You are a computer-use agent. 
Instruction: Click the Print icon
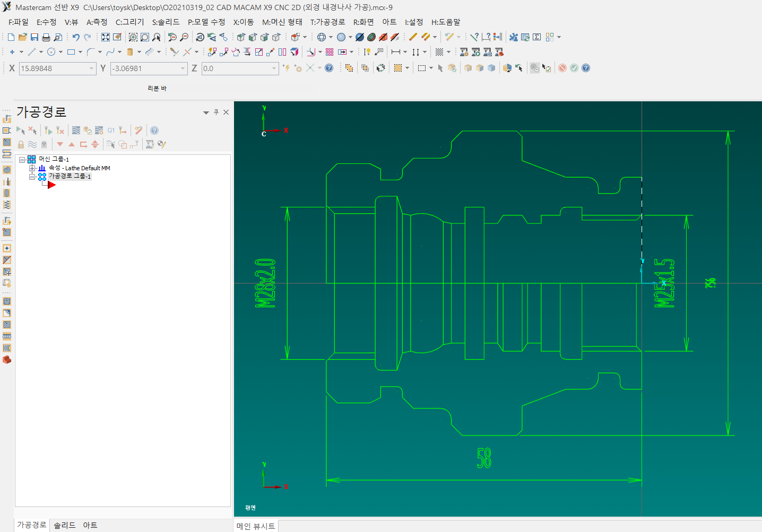(x=46, y=37)
